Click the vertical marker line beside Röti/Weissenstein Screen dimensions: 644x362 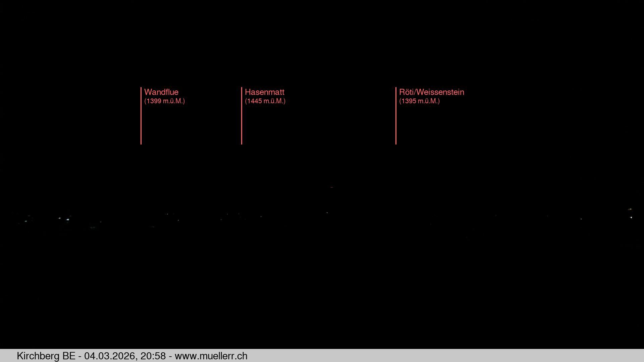click(x=396, y=124)
